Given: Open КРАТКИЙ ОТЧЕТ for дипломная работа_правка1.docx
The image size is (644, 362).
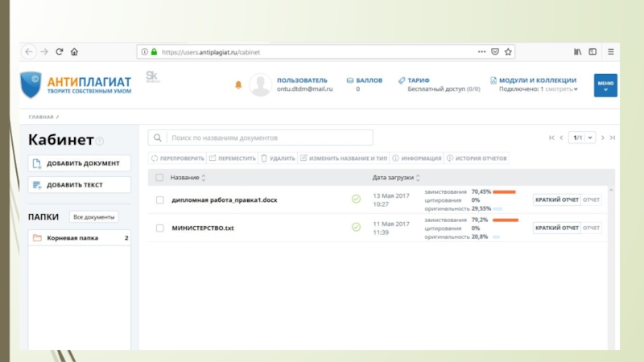Looking at the screenshot, I should [x=556, y=200].
